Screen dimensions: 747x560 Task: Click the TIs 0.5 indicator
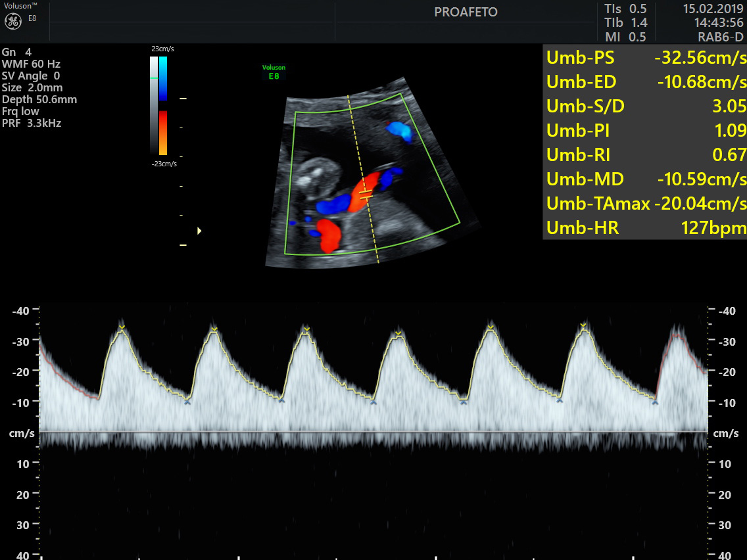tap(625, 9)
